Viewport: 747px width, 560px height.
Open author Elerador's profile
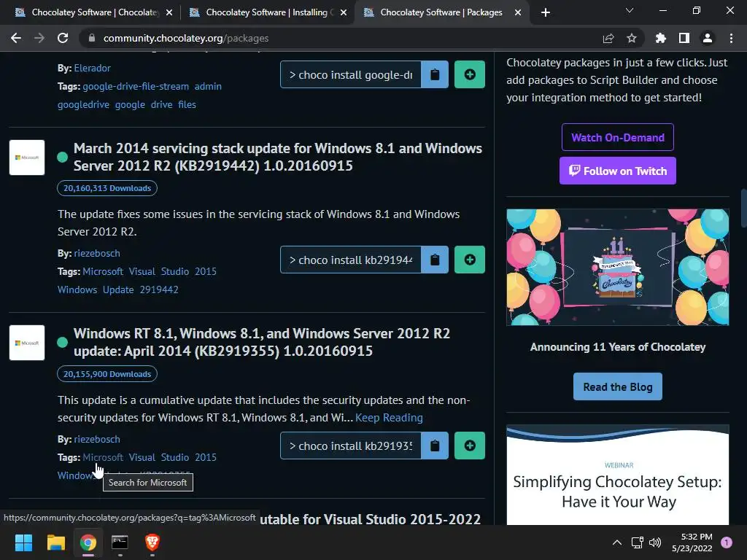(93, 68)
